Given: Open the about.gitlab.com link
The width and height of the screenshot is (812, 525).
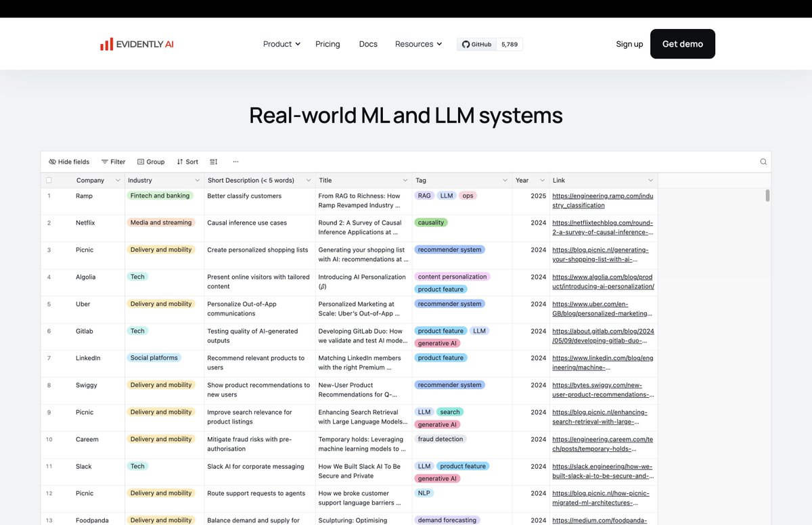Looking at the screenshot, I should tap(603, 336).
